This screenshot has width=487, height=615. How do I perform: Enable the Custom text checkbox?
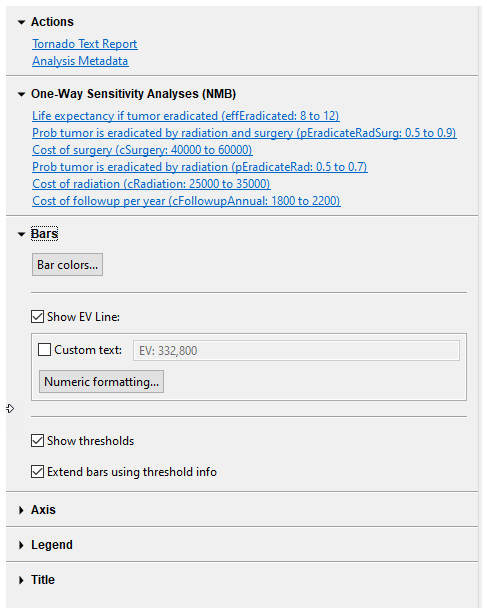(x=44, y=349)
